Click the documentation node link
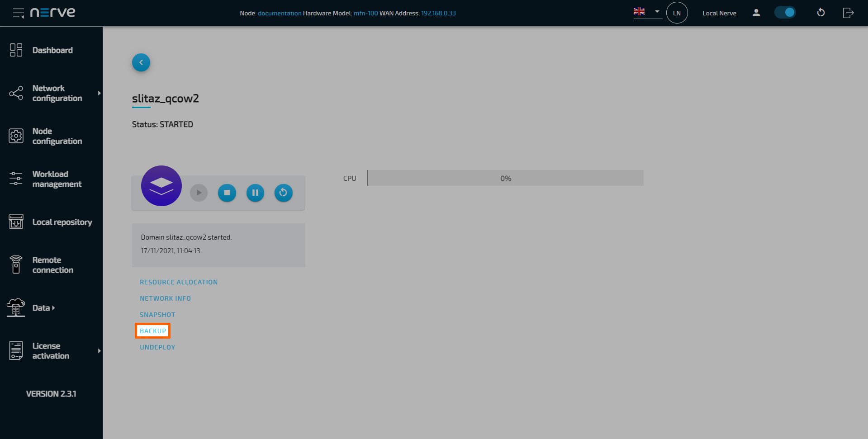868x439 pixels. pyautogui.click(x=280, y=13)
